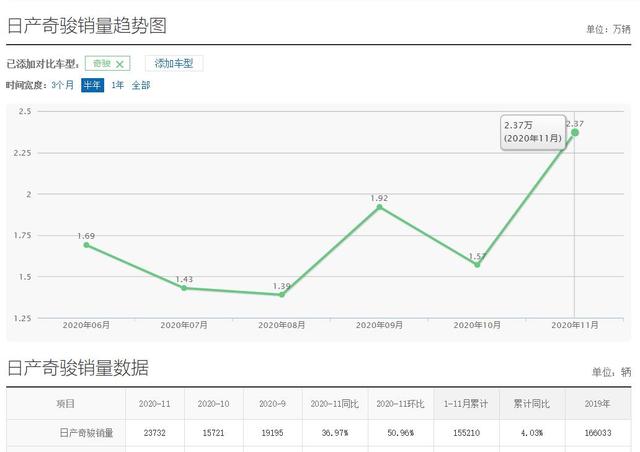Viewport: 640px width, 452px height.
Task: Click the 2020年10月 axis label
Action: [x=477, y=325]
